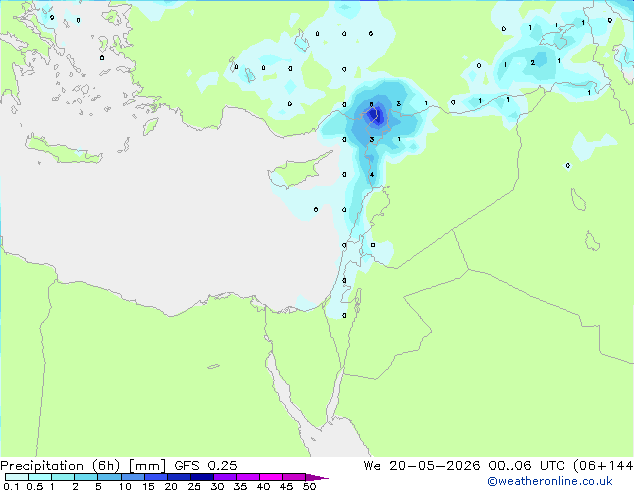
Task: Click the 10–15 mm legend color box
Action: point(133,477)
